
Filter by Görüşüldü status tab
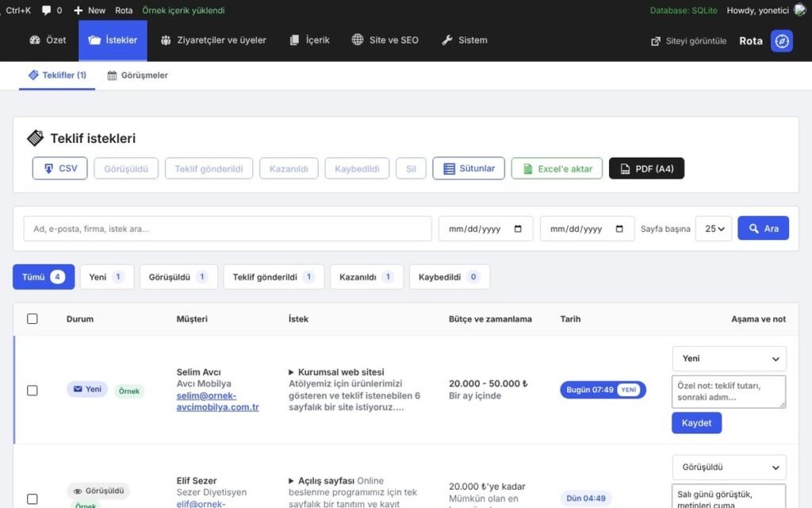pyautogui.click(x=178, y=277)
